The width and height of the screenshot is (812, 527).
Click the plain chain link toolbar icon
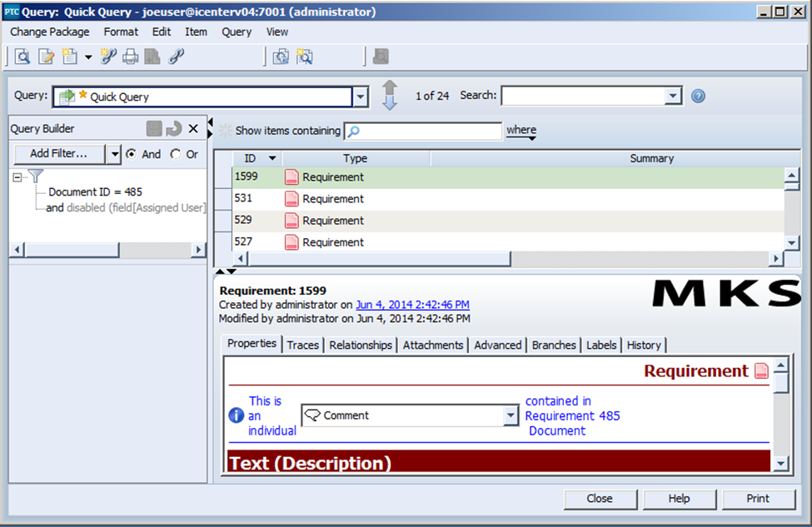point(176,57)
